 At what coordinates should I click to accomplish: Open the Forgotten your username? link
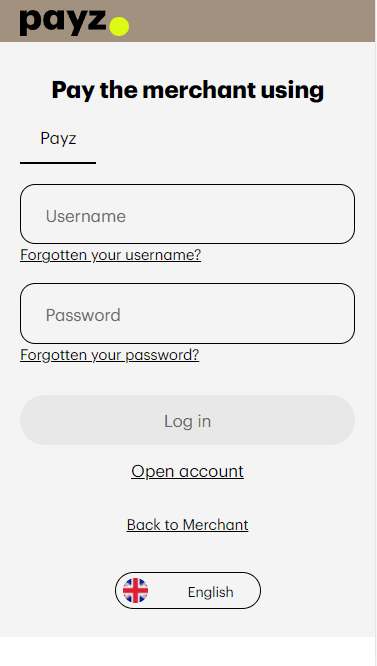click(x=110, y=255)
